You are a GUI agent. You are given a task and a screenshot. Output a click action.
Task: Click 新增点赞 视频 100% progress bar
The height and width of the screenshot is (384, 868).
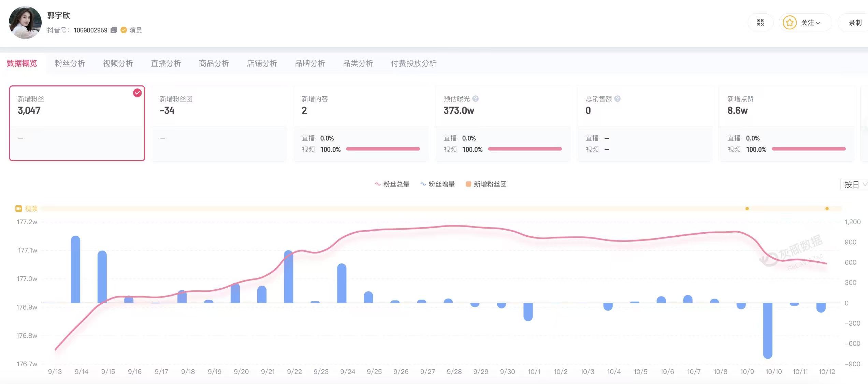click(x=809, y=149)
